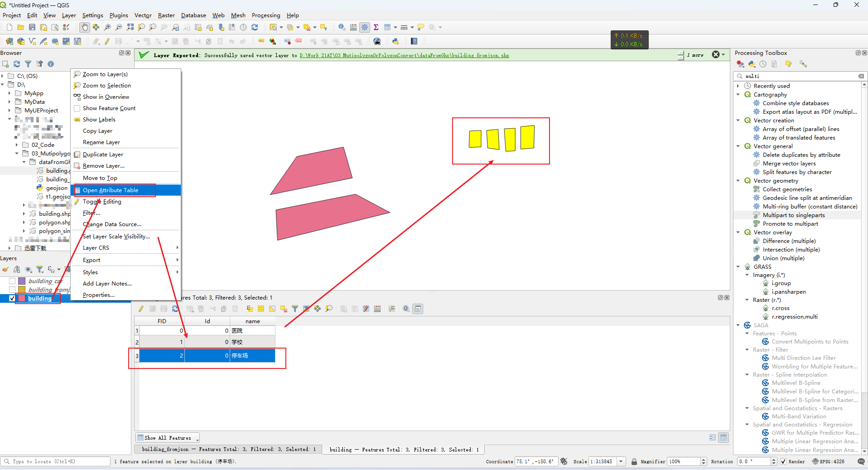
Task: Click the New Project blank page icon
Action: (9, 27)
